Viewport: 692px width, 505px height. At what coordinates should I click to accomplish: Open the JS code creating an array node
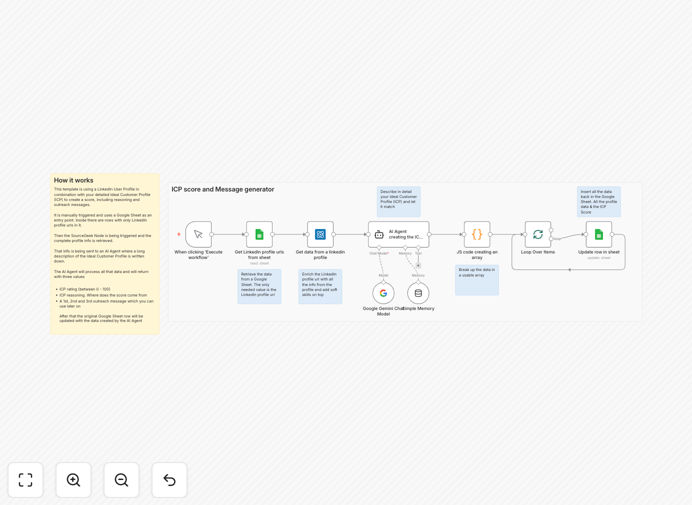477,234
